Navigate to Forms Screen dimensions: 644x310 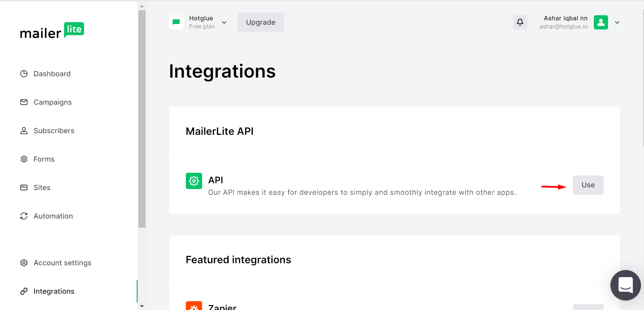coord(44,159)
